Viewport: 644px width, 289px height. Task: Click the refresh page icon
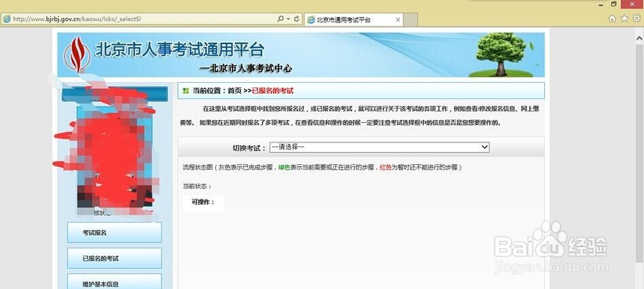tap(297, 19)
